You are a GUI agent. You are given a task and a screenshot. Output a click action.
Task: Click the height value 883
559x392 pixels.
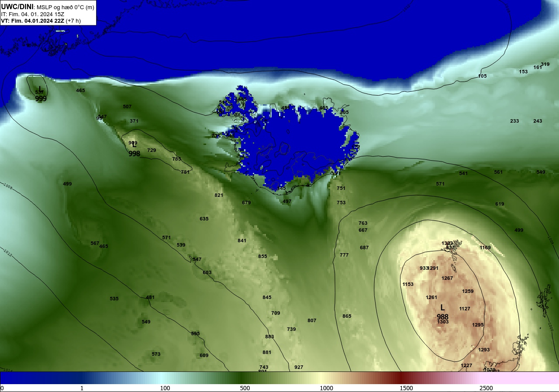point(269,337)
